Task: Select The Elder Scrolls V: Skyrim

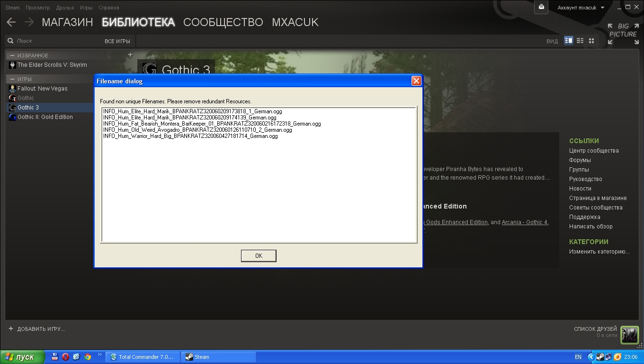Action: (51, 65)
